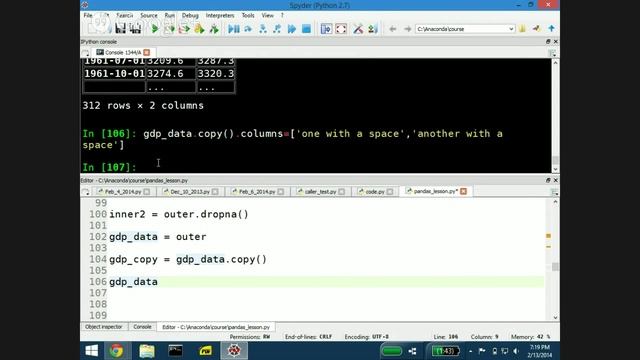The width and height of the screenshot is (640, 360).
Task: Click line 100 inner2 = outer.dropna()
Action: click(179, 214)
